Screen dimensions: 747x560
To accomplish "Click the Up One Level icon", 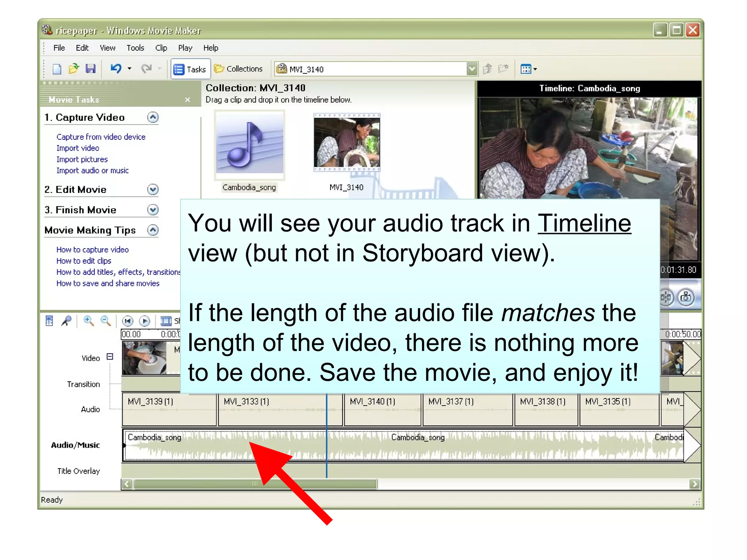I will tap(487, 69).
